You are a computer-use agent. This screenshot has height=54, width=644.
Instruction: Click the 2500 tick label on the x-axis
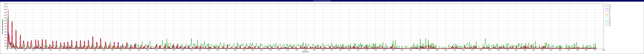(x=226, y=50)
